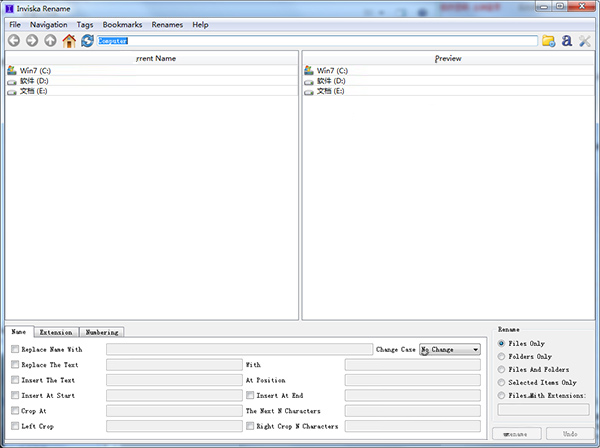Viewport: 600px width, 448px height.
Task: Switch to the Numbering tab
Action: [101, 332]
